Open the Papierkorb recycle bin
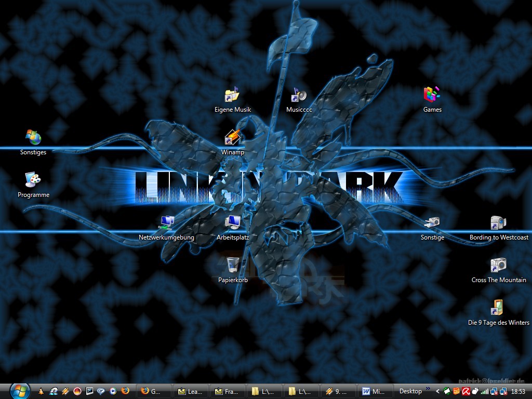The height and width of the screenshot is (399, 532). coord(233,270)
